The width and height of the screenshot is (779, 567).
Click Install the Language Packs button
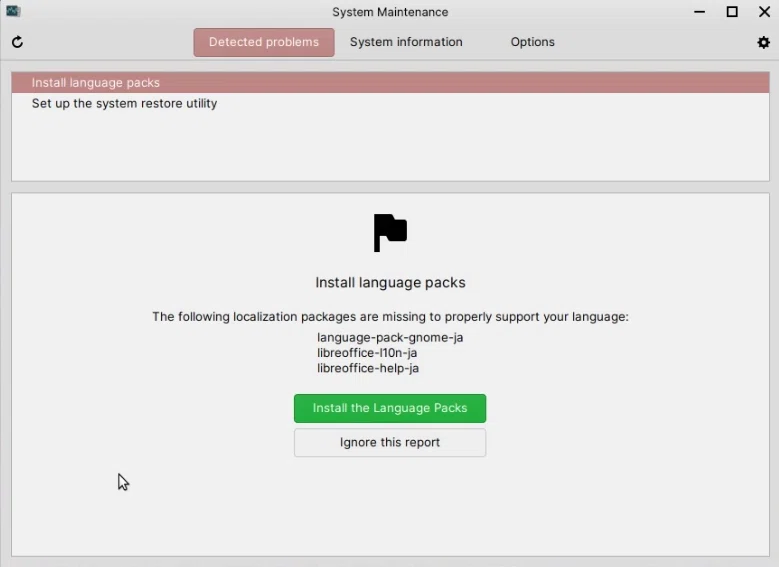(x=390, y=408)
